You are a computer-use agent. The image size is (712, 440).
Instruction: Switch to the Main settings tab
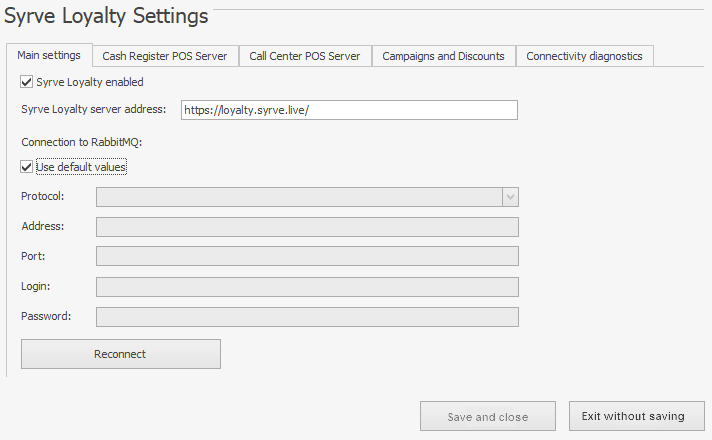click(x=49, y=56)
